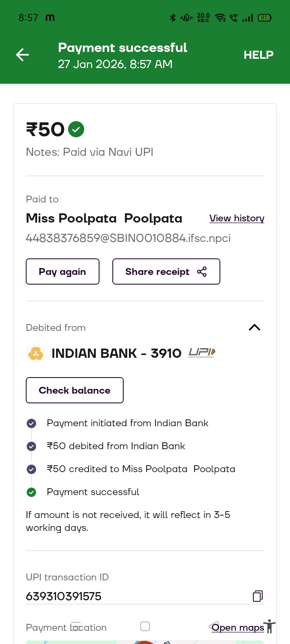Open View history link

click(x=236, y=218)
